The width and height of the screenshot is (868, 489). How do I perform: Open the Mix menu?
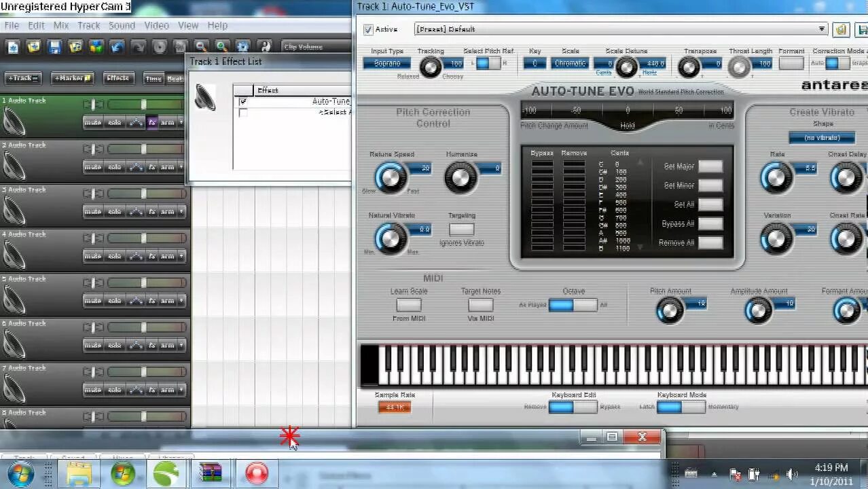(61, 25)
